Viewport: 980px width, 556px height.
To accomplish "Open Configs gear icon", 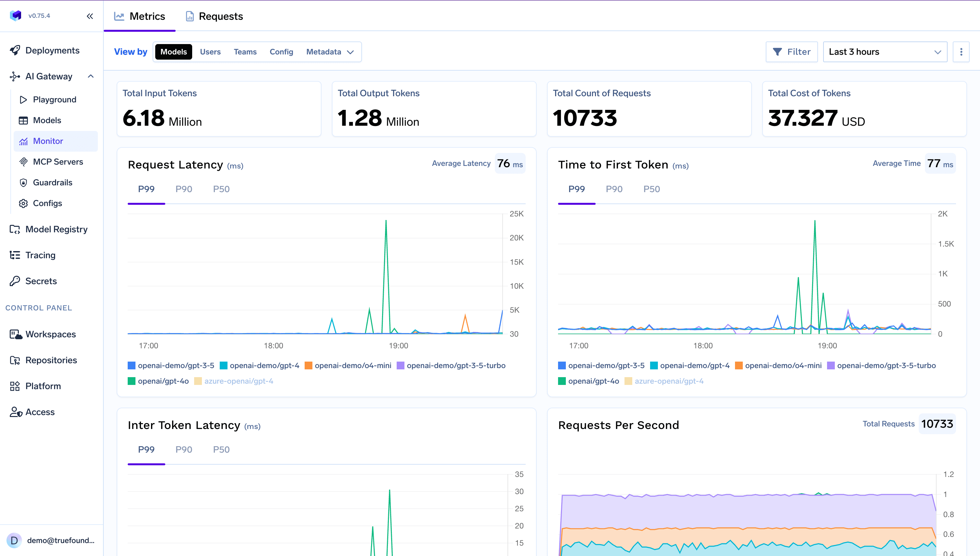I will pyautogui.click(x=23, y=203).
